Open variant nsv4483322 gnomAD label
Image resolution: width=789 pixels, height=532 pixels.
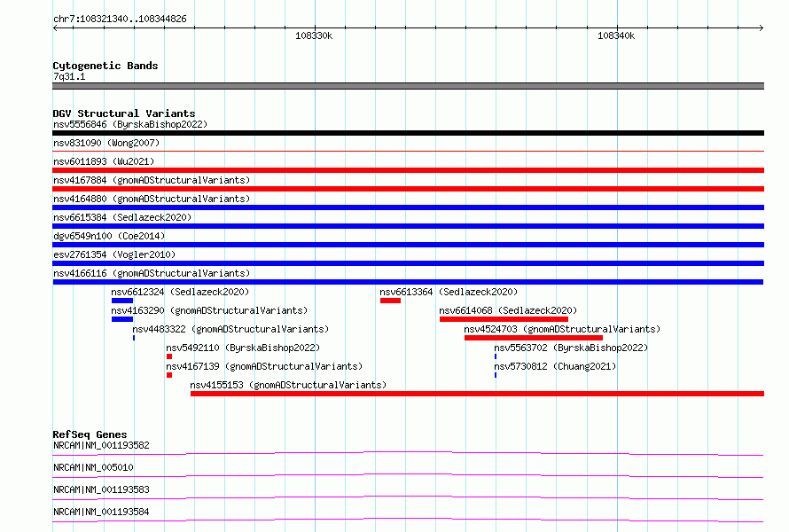point(230,329)
